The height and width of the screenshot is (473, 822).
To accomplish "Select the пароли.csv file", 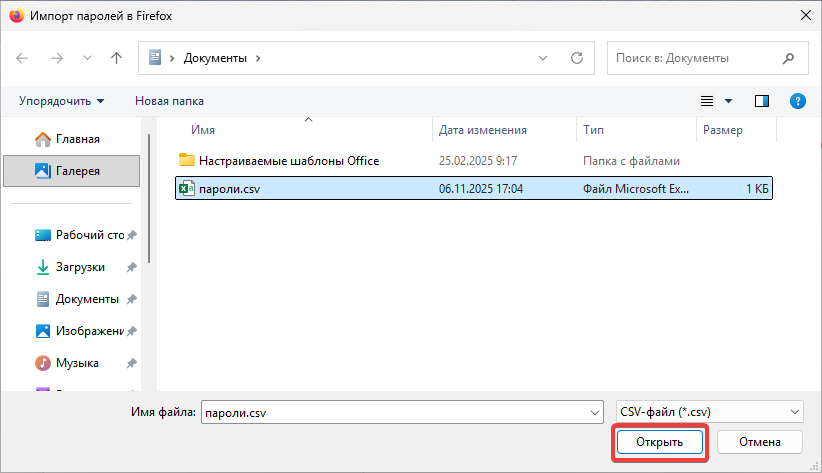I will coord(230,188).
